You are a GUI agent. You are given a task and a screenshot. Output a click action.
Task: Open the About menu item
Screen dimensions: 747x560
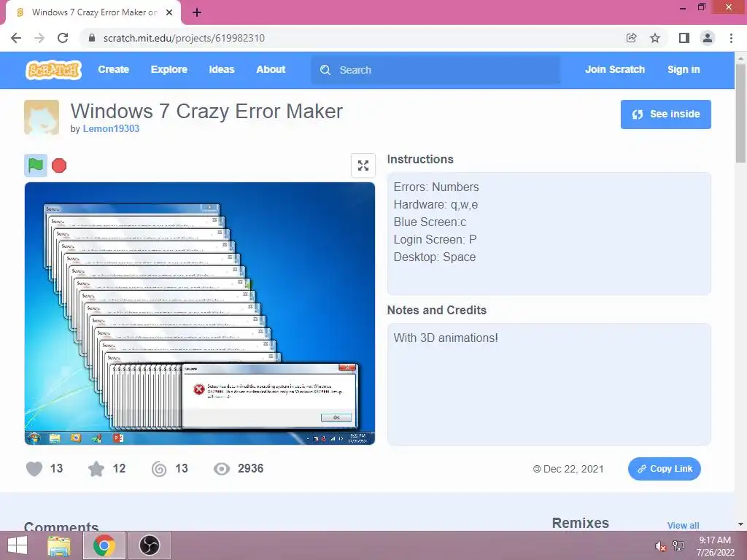(x=271, y=69)
